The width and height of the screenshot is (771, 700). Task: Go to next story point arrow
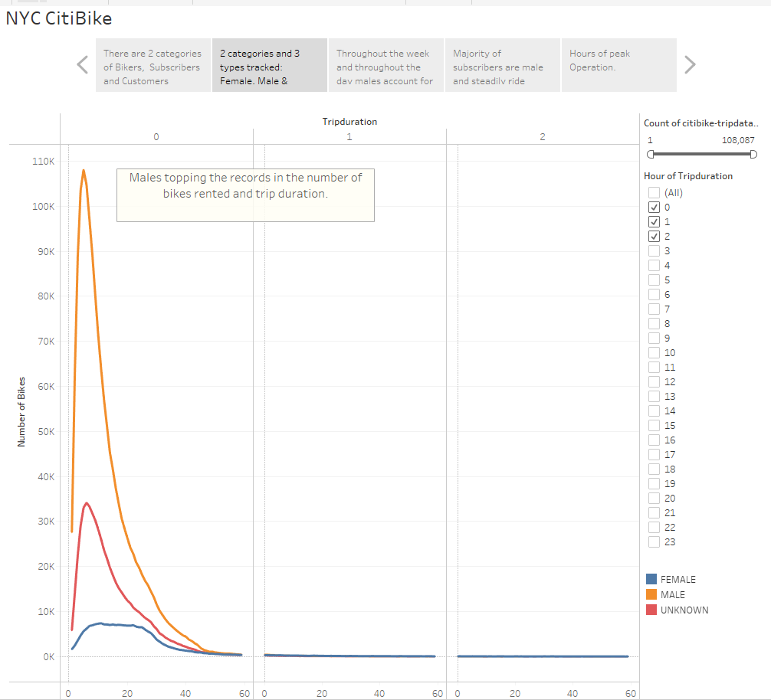pos(690,65)
